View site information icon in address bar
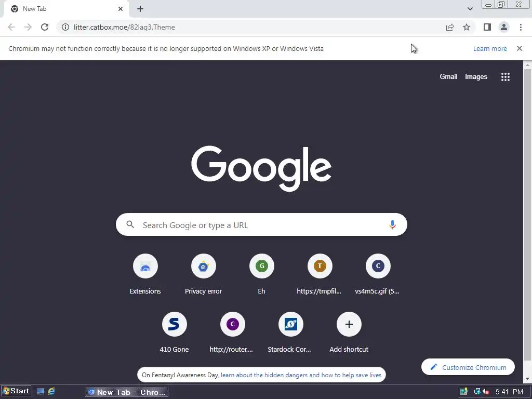The height and width of the screenshot is (399, 532). (65, 27)
